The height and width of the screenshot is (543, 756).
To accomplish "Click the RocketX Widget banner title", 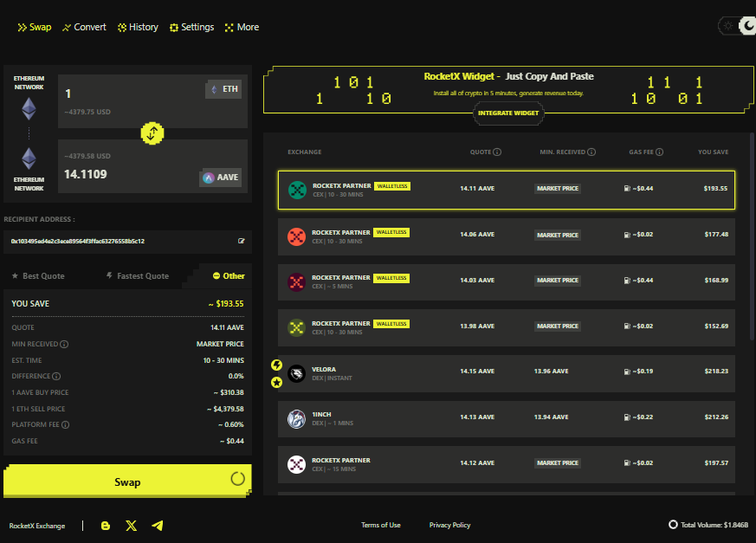I will click(508, 77).
